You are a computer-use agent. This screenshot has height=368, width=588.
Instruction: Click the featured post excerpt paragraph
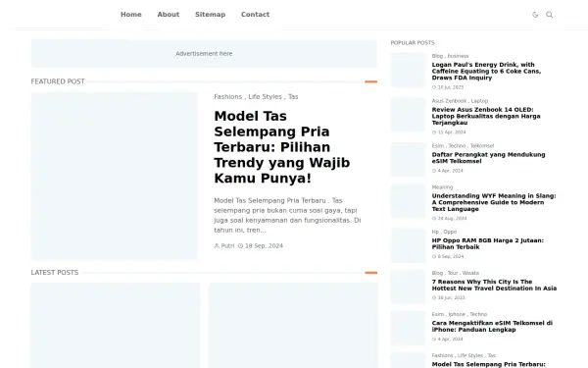(x=287, y=215)
